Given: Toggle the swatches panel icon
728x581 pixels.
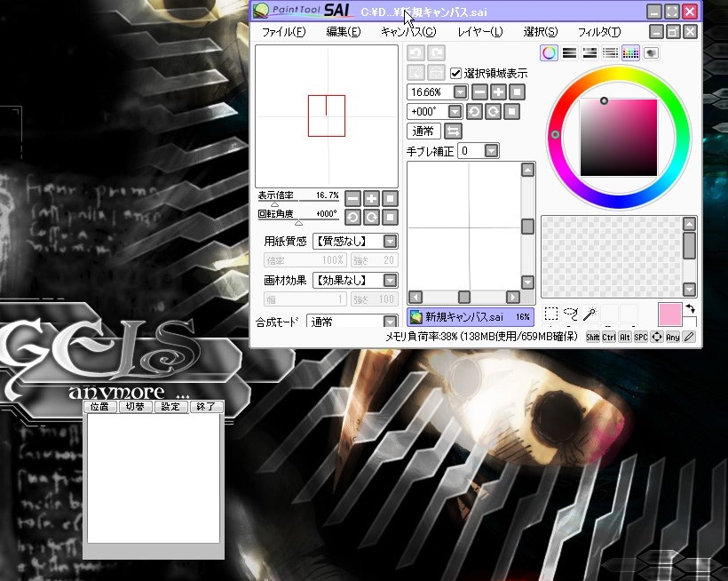Looking at the screenshot, I should [x=630, y=53].
